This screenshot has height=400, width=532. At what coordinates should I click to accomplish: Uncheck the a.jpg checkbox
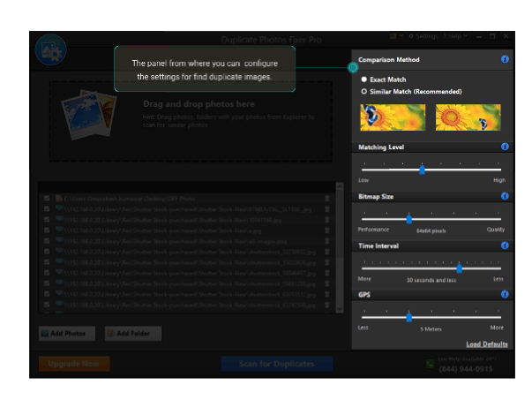click(x=47, y=230)
